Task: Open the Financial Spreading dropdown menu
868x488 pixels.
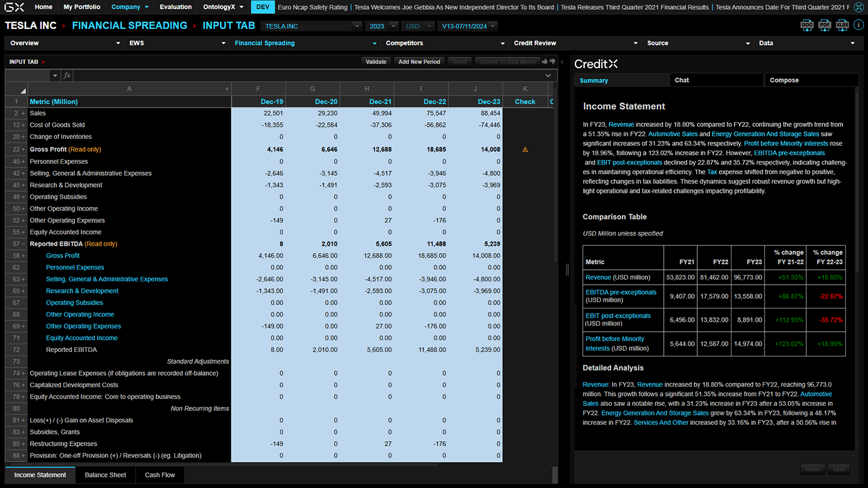Action: 305,43
